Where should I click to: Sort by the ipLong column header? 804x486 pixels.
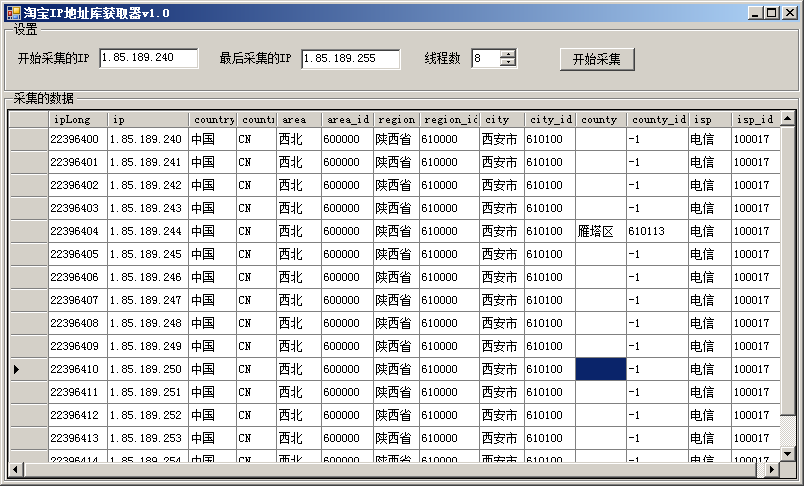[x=78, y=119]
